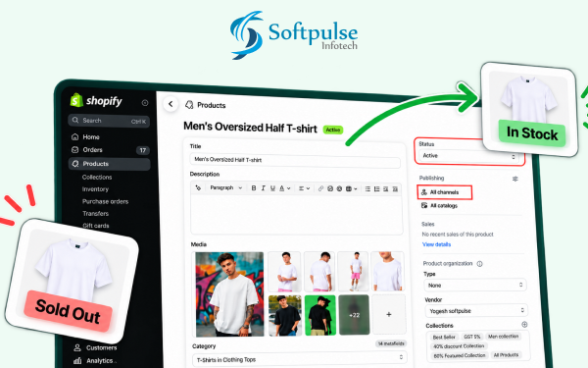Add media with the plus tile

tap(389, 315)
